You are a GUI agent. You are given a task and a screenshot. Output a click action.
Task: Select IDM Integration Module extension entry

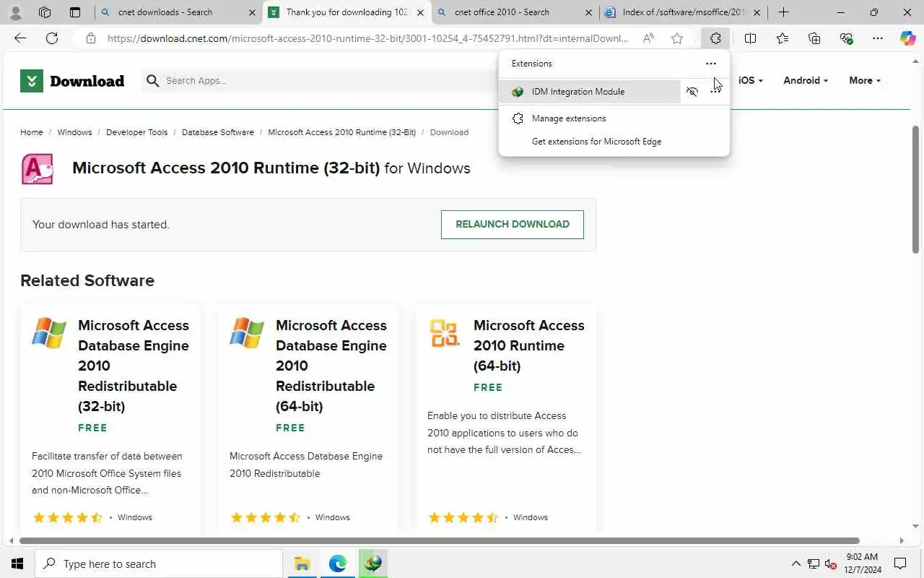click(590, 92)
